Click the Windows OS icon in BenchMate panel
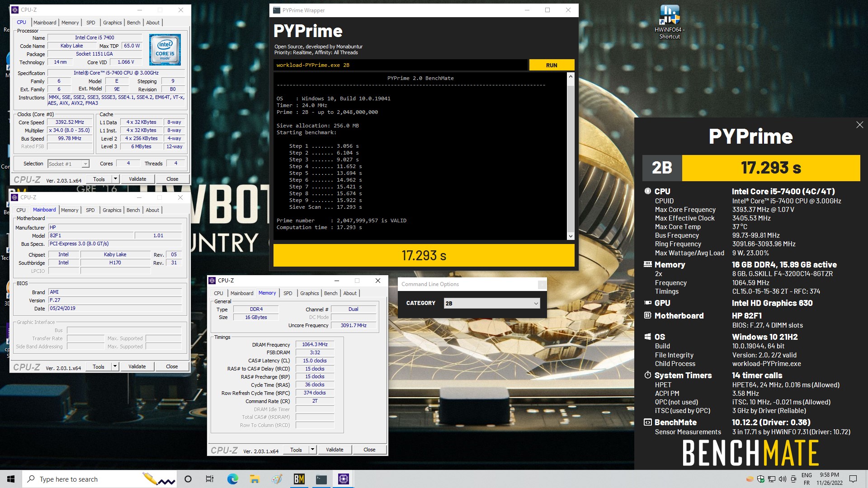868x488 pixels. coord(647,337)
